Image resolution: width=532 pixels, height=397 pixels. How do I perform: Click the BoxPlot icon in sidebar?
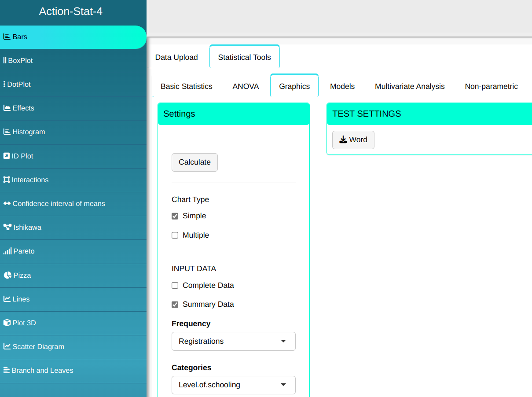point(5,60)
